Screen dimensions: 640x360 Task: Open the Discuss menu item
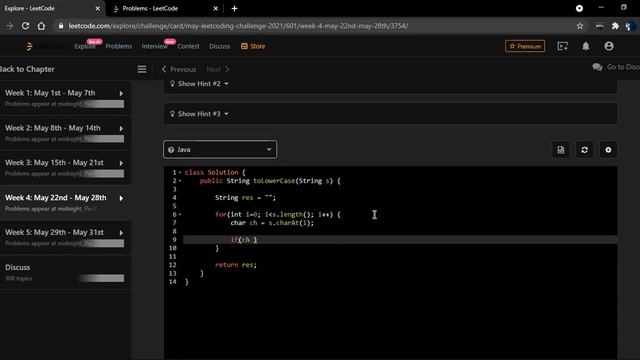pyautogui.click(x=219, y=46)
